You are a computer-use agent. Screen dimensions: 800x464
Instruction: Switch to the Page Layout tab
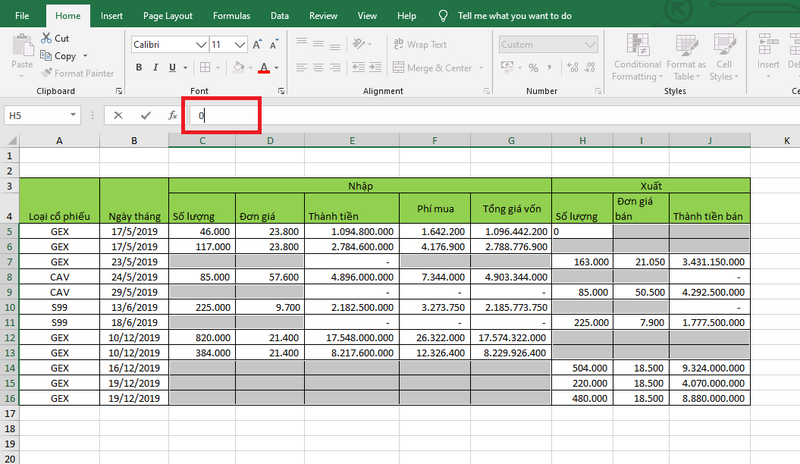coord(166,16)
